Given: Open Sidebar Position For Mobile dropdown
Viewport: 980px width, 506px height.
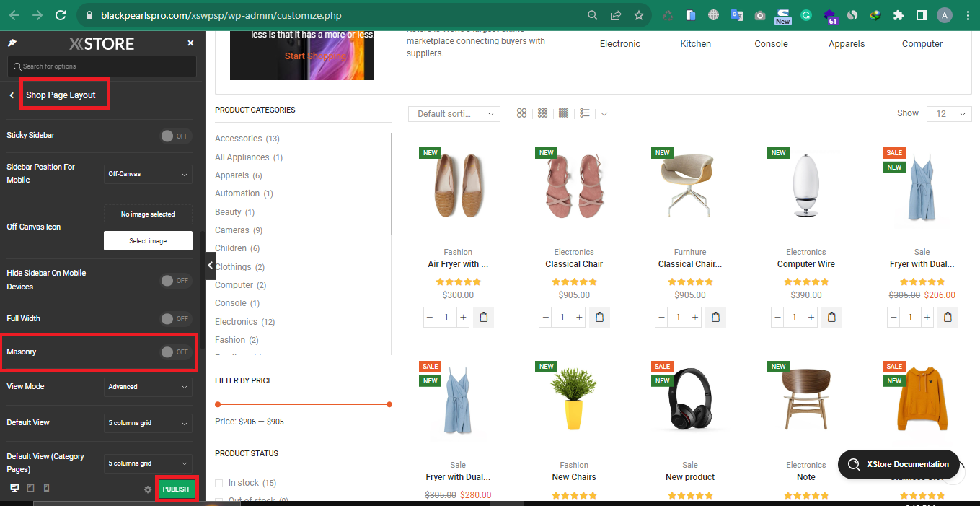Looking at the screenshot, I should point(148,174).
